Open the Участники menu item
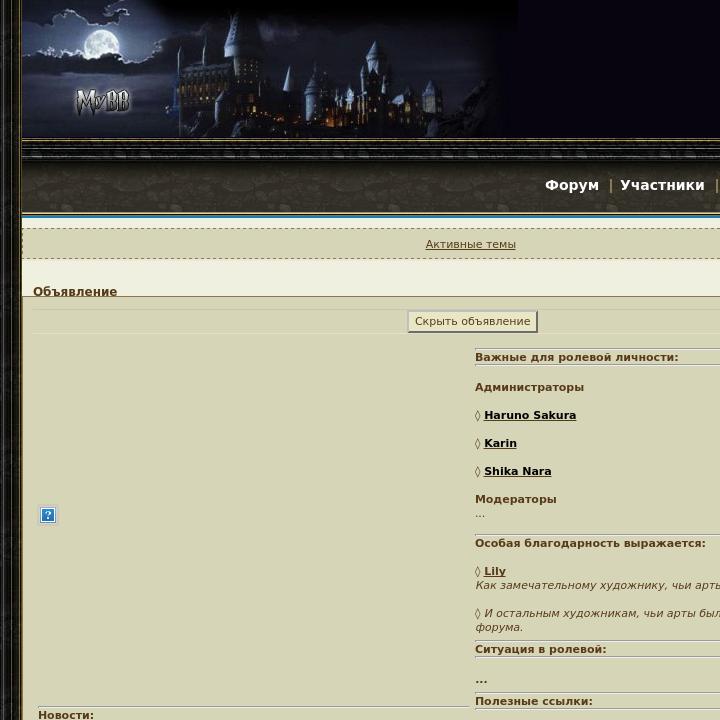Screen dimensions: 720x720 point(662,185)
